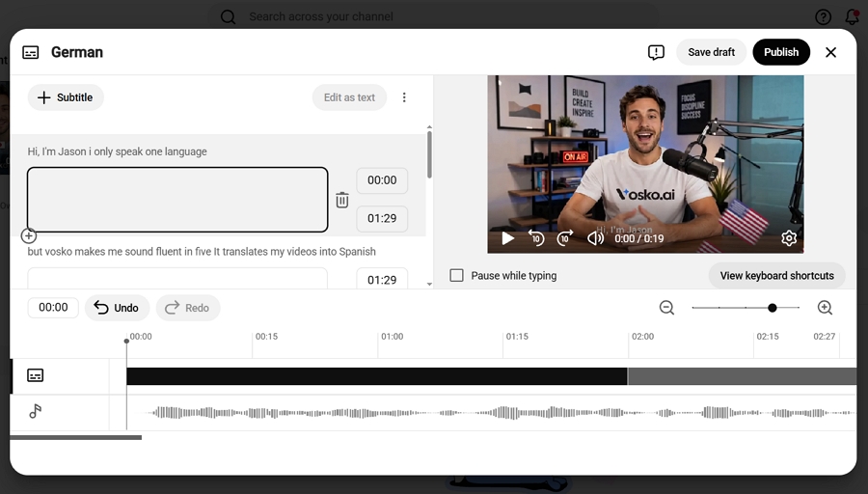Select the audio track music note icon
868x494 pixels.
pos(36,411)
